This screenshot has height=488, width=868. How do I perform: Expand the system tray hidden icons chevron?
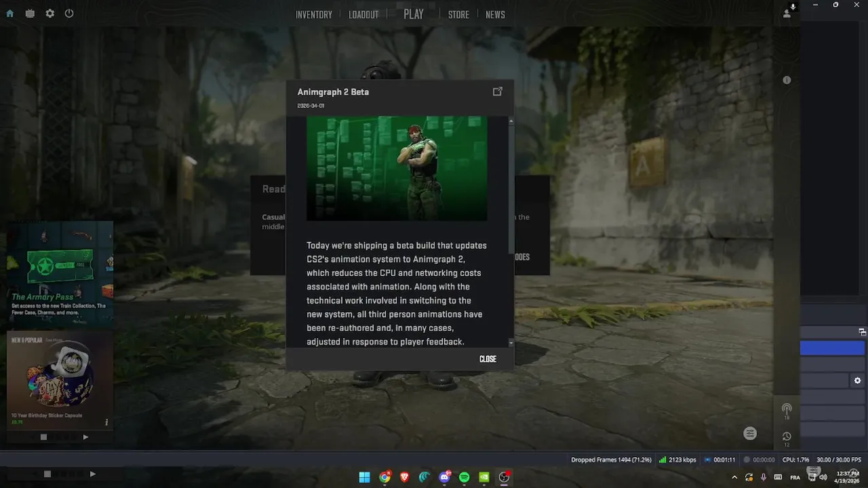coord(734,477)
